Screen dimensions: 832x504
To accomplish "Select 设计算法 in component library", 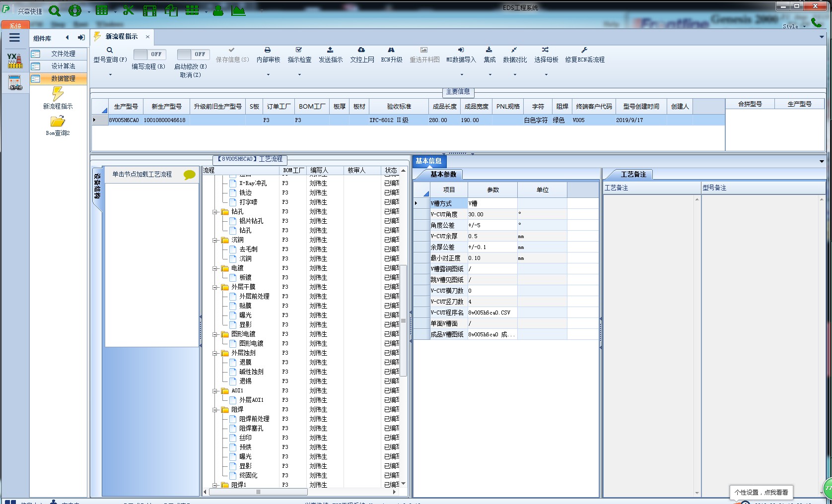I will 59,66.
